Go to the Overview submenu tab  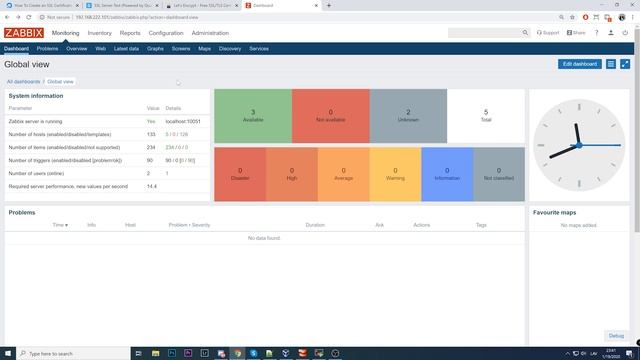point(77,49)
